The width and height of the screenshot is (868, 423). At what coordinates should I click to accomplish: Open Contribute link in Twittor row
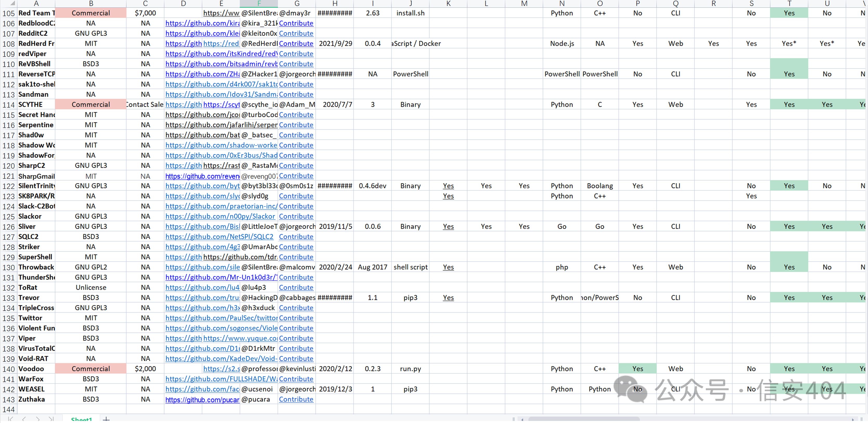[296, 318]
